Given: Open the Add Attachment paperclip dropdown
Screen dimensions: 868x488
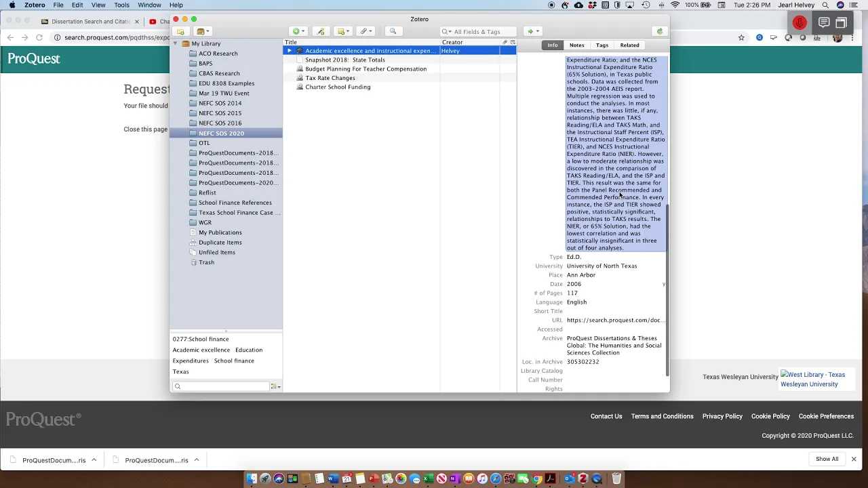Looking at the screenshot, I should (366, 31).
